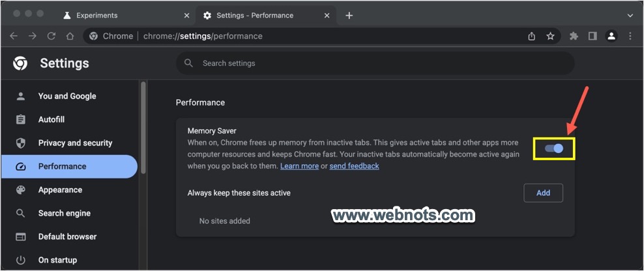Open the send feedback link
The width and height of the screenshot is (644, 271).
pyautogui.click(x=354, y=166)
